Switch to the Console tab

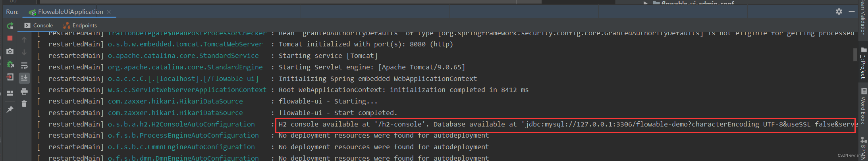point(39,25)
